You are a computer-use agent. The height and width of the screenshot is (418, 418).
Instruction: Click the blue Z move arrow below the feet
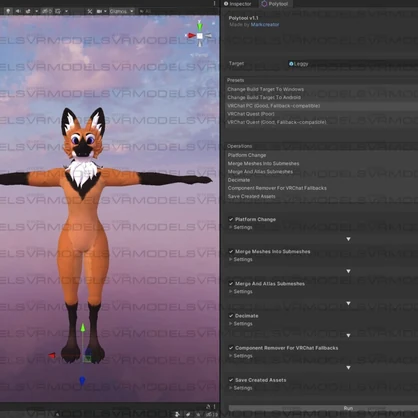click(82, 380)
